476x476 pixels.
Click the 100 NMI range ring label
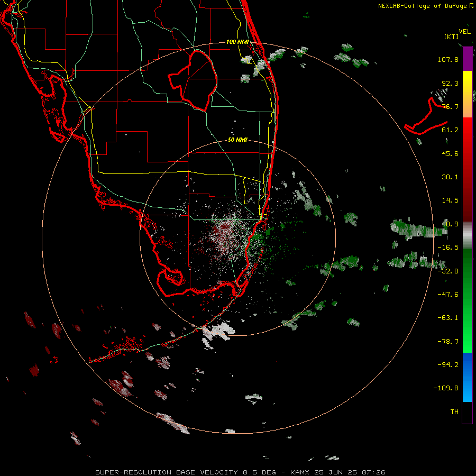[237, 42]
